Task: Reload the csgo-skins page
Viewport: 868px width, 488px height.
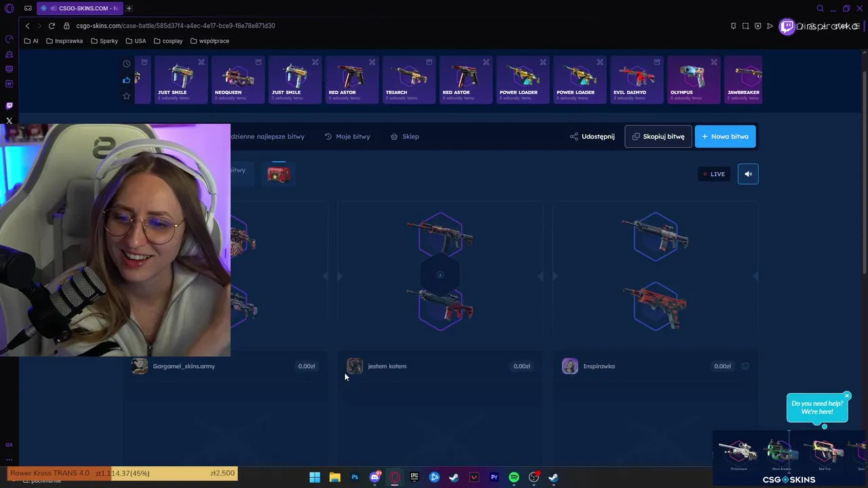Action: (x=52, y=26)
